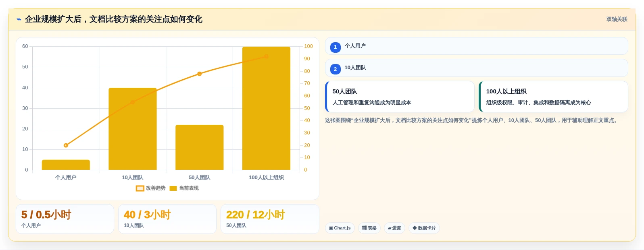Click the trend line point above 个人用户
The image size is (644, 250).
click(66, 145)
